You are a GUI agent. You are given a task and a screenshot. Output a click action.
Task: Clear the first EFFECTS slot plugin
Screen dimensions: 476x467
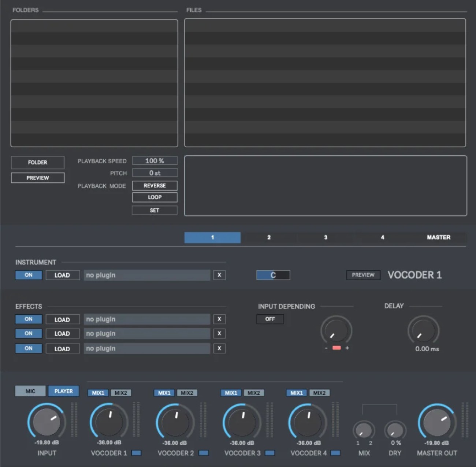click(x=219, y=319)
